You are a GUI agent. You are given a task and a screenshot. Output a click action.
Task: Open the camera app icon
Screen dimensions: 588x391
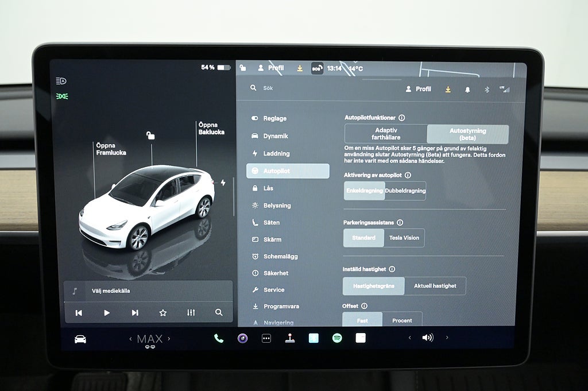tap(242, 338)
